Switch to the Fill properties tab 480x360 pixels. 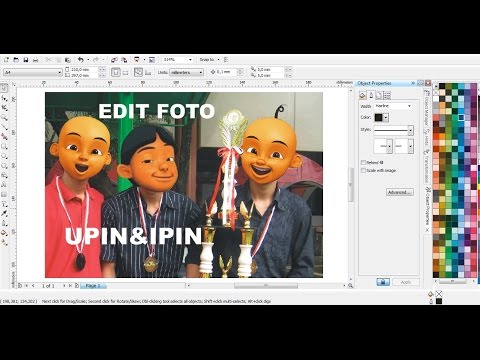[363, 96]
